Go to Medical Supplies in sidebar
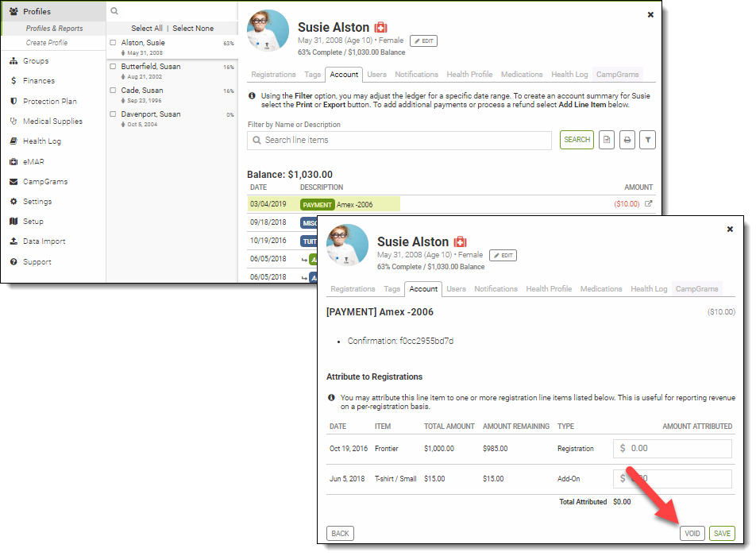Screen dimensions: 756x556 [x=52, y=122]
